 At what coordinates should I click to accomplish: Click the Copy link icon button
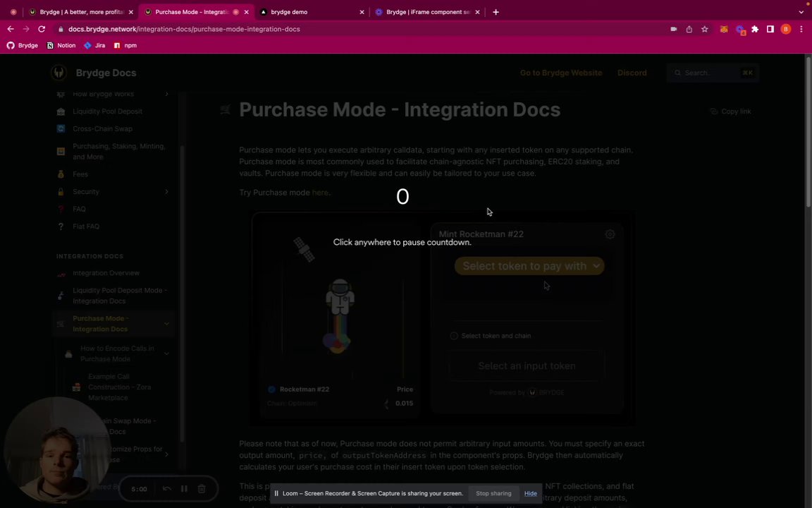730,111
